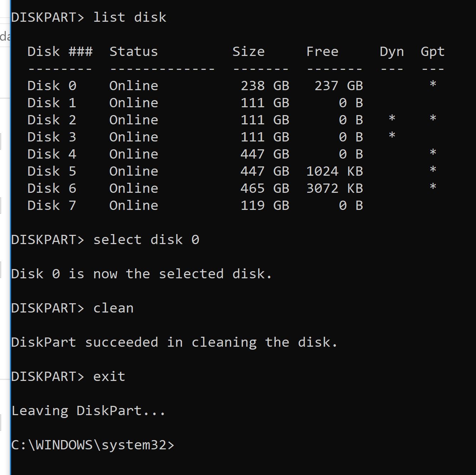Click the 'list disk' command text
476x475 pixels.
tap(130, 17)
